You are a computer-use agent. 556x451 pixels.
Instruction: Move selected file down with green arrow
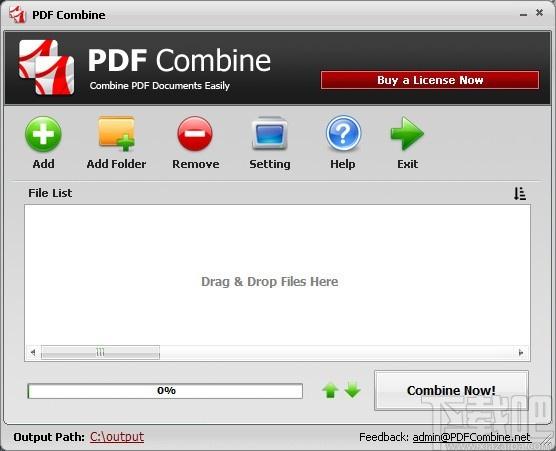pos(352,390)
